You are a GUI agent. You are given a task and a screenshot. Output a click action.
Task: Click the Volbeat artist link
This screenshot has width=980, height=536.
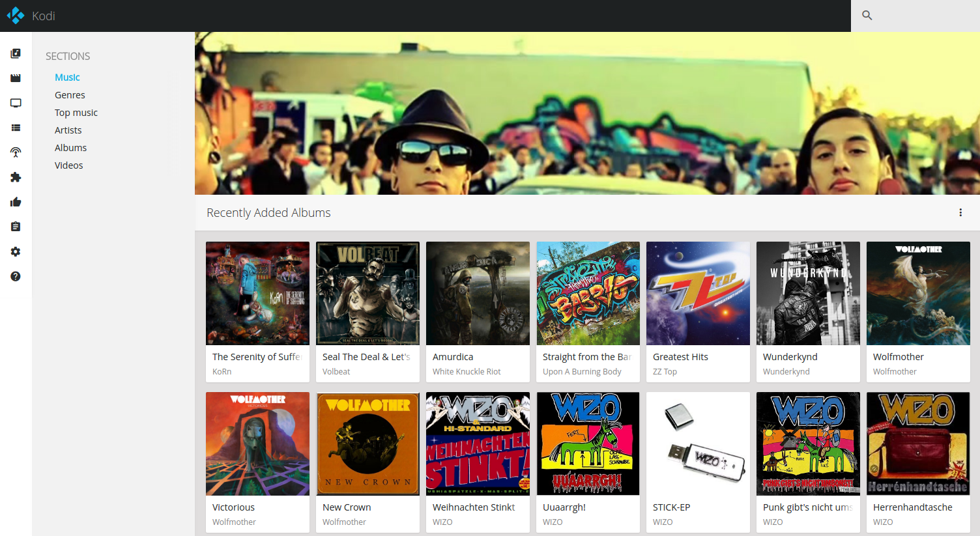[336, 371]
